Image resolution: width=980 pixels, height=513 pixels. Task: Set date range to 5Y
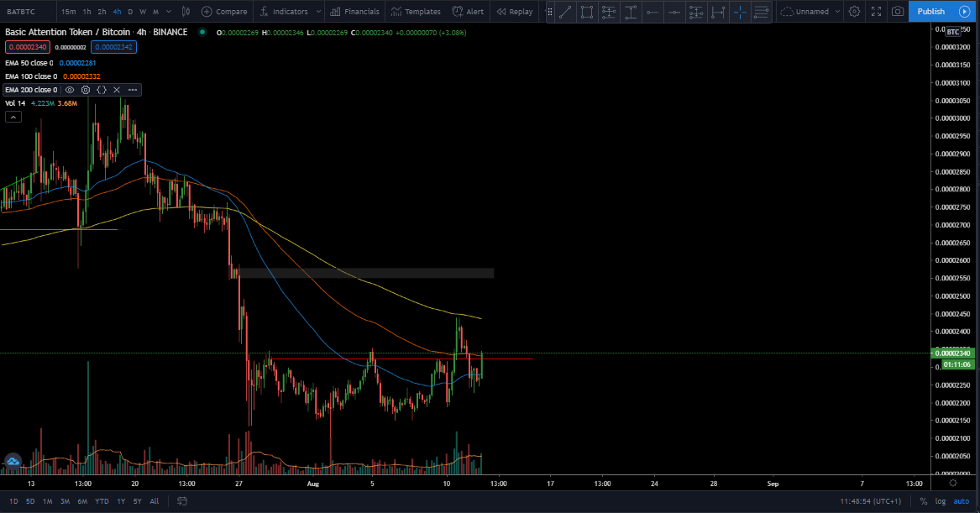(x=138, y=501)
